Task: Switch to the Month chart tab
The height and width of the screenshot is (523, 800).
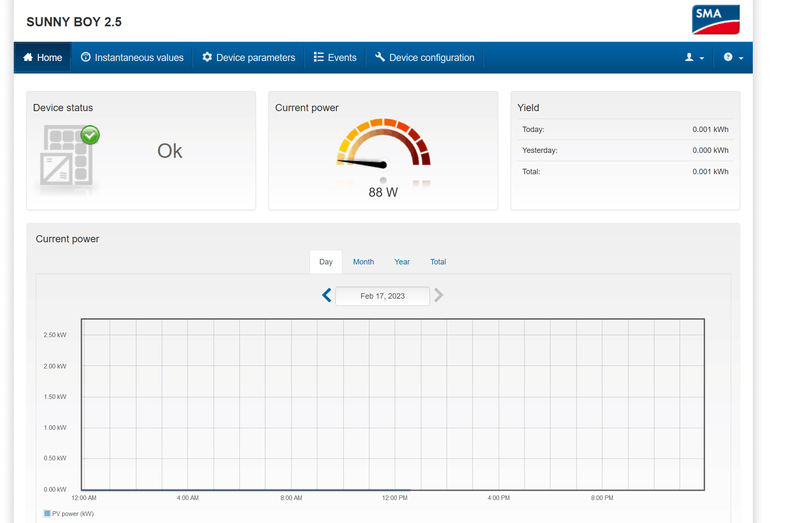Action: pyautogui.click(x=363, y=262)
